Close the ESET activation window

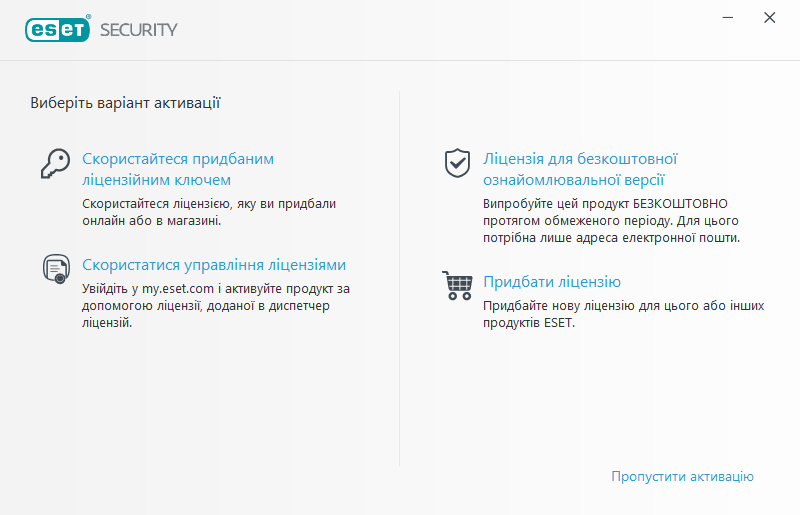[769, 17]
